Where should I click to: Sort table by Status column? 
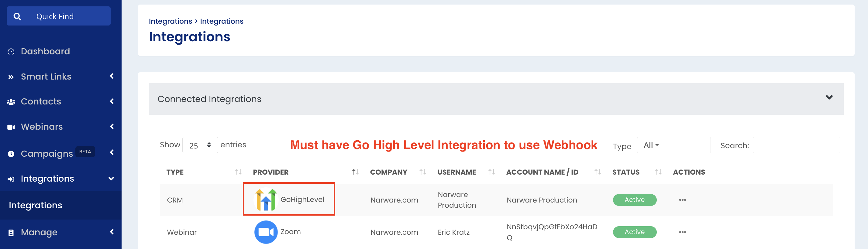(x=658, y=172)
